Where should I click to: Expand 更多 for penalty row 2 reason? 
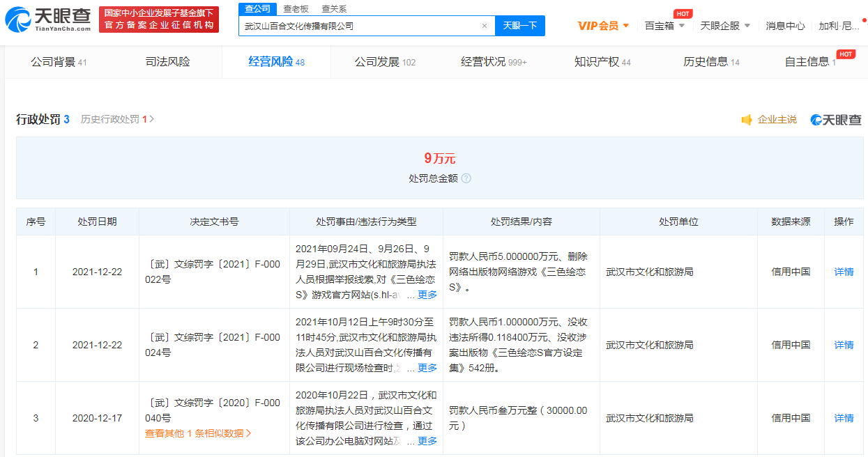point(427,368)
